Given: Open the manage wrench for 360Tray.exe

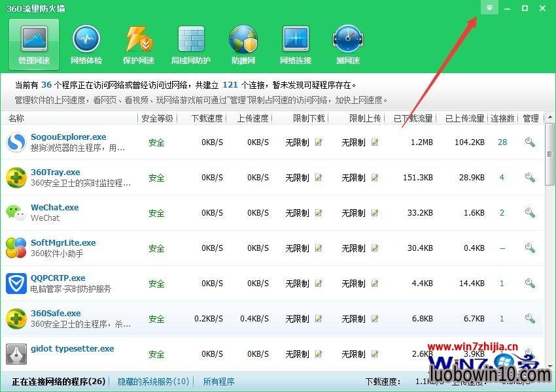Looking at the screenshot, I should [530, 178].
